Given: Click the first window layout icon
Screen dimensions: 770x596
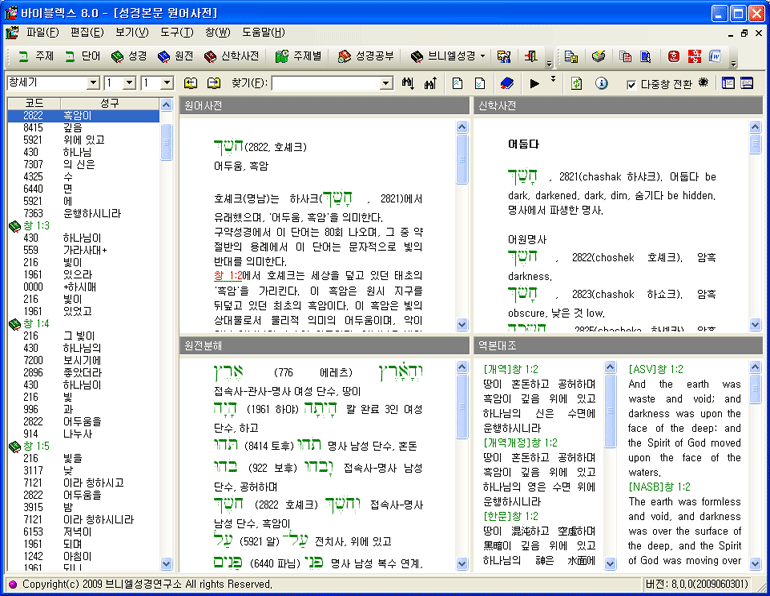Looking at the screenshot, I should 728,83.
